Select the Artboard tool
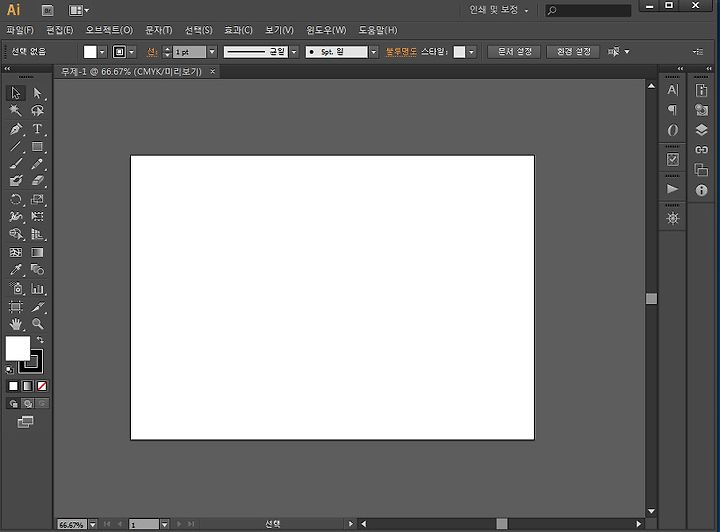 [x=16, y=307]
